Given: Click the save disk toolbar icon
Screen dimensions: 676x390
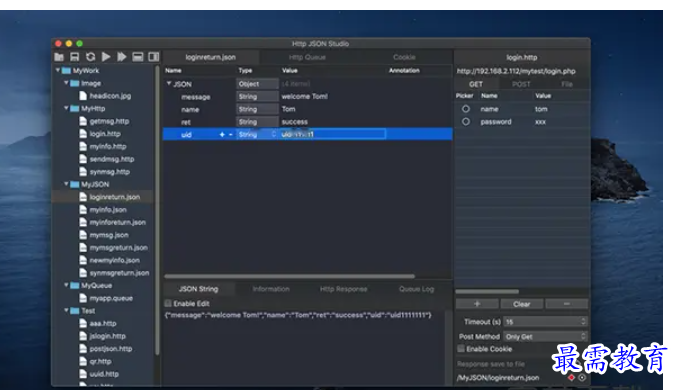Looking at the screenshot, I should tap(75, 57).
